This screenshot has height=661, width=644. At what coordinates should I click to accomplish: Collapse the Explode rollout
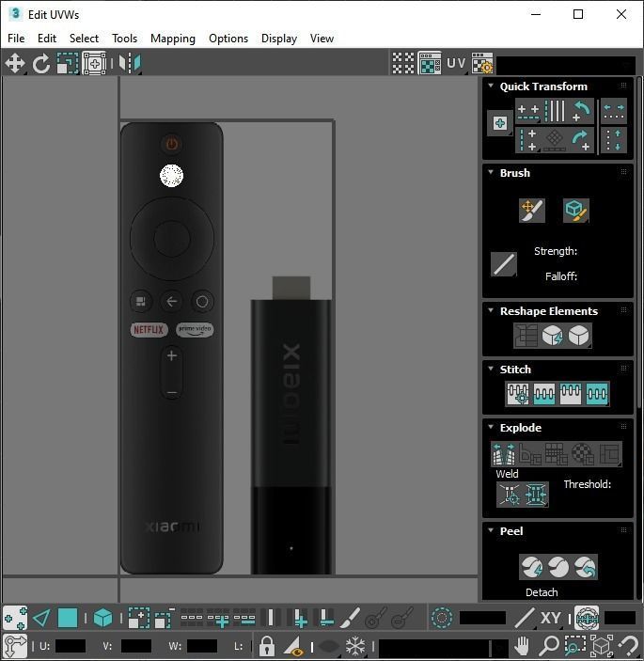pos(491,427)
